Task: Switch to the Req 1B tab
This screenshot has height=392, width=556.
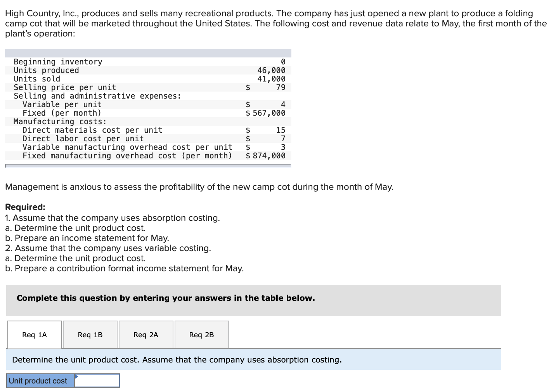Action: [x=90, y=335]
